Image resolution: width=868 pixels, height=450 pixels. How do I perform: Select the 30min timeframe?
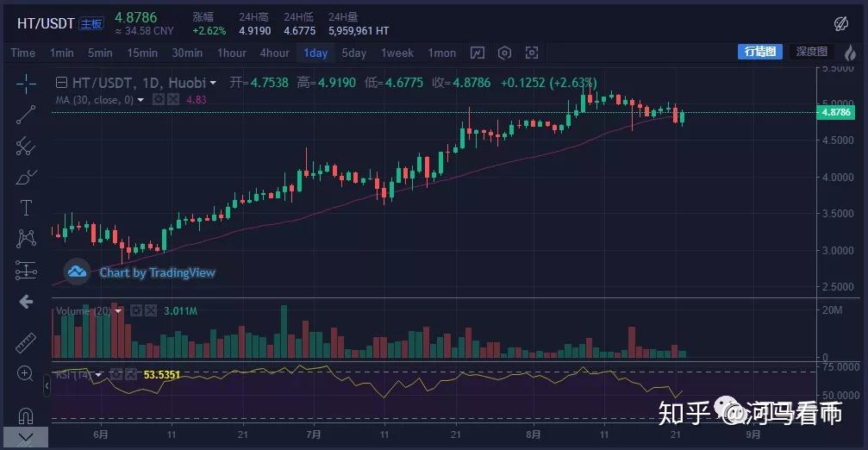(187, 53)
